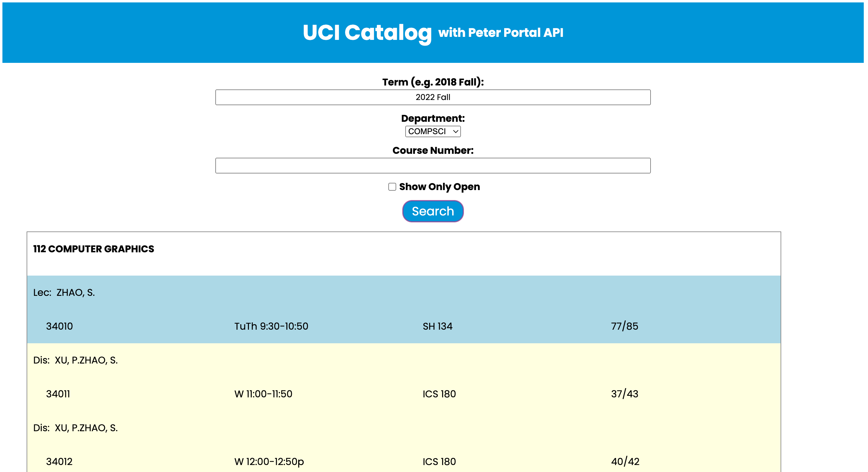Screen dimensions: 868x472
Task: Click section code 34011
Action: click(x=58, y=394)
